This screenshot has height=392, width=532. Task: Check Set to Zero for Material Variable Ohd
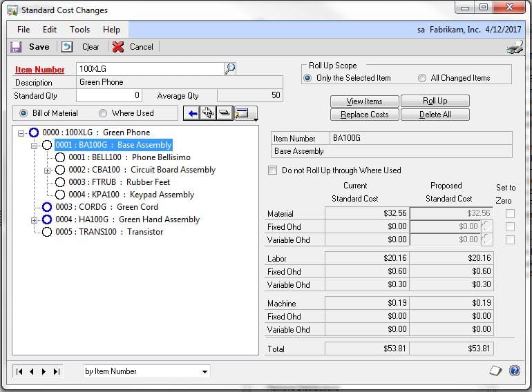pos(510,239)
